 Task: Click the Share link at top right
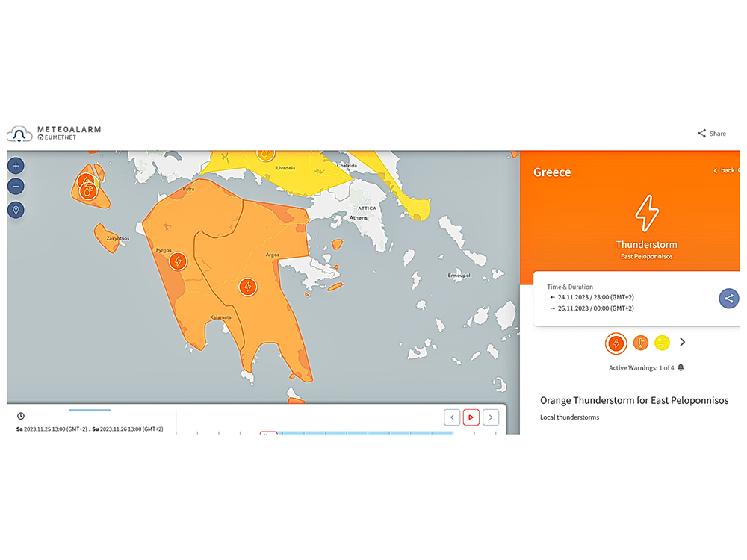pyautogui.click(x=712, y=134)
